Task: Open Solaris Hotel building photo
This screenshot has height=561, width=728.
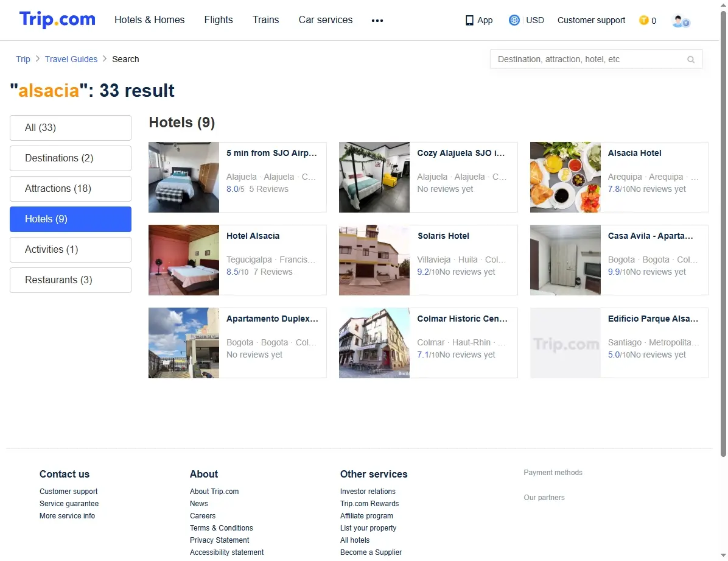Action: point(374,260)
